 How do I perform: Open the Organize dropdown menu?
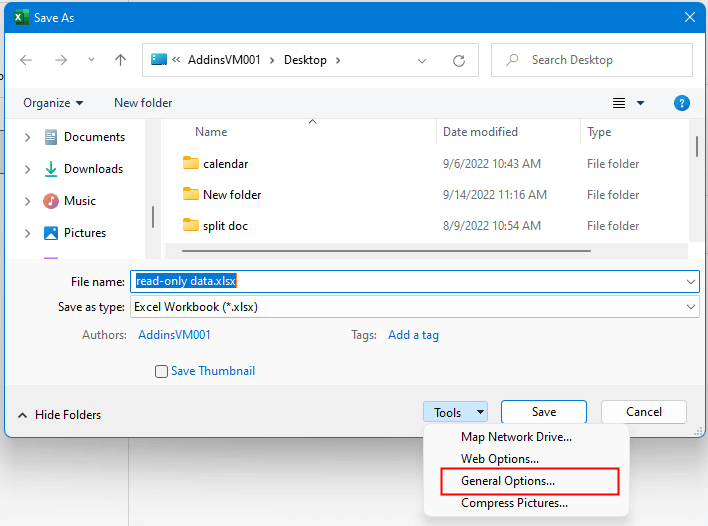54,103
